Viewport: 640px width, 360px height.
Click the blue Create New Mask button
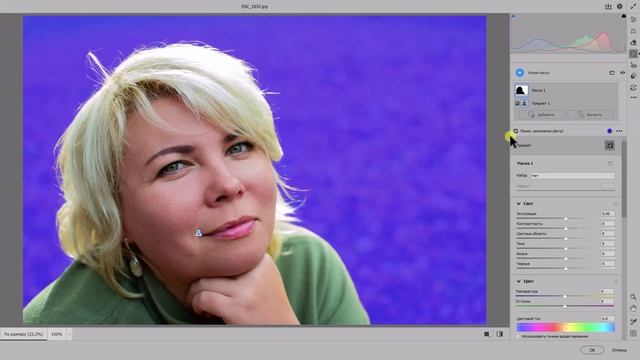520,73
